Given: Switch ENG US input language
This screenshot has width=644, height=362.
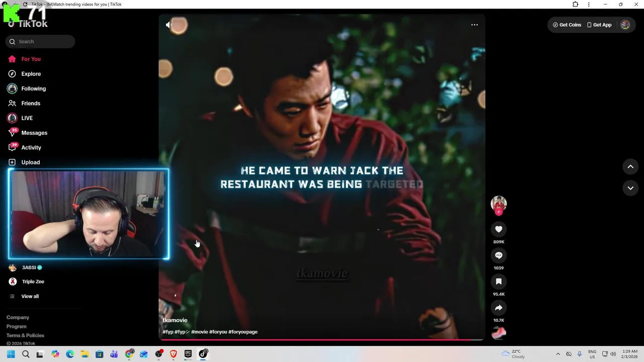Looking at the screenshot, I should (592, 354).
